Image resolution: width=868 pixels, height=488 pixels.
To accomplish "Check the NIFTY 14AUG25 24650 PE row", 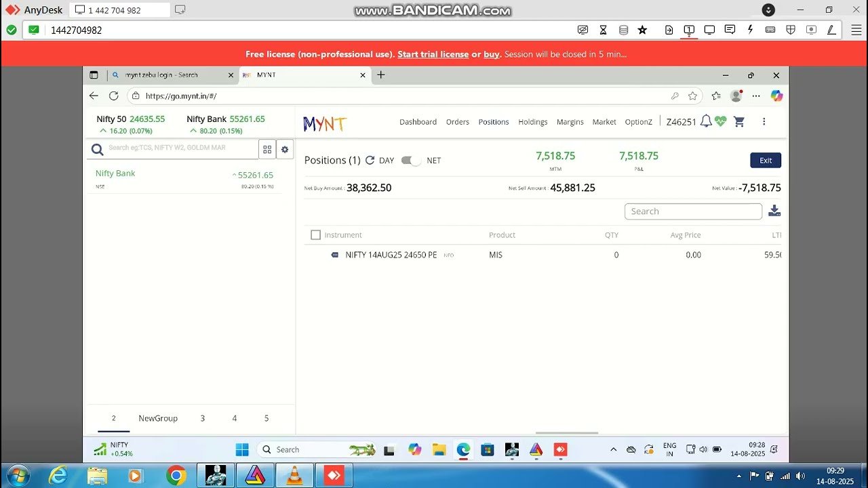I will click(x=335, y=255).
